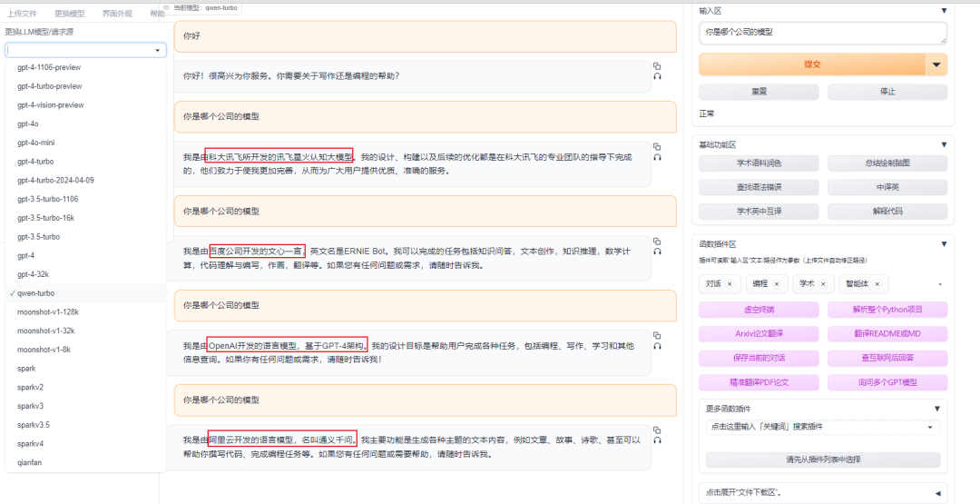Collapse the 更多函数插件 section
Screen dimensions: 980x504
click(x=936, y=409)
